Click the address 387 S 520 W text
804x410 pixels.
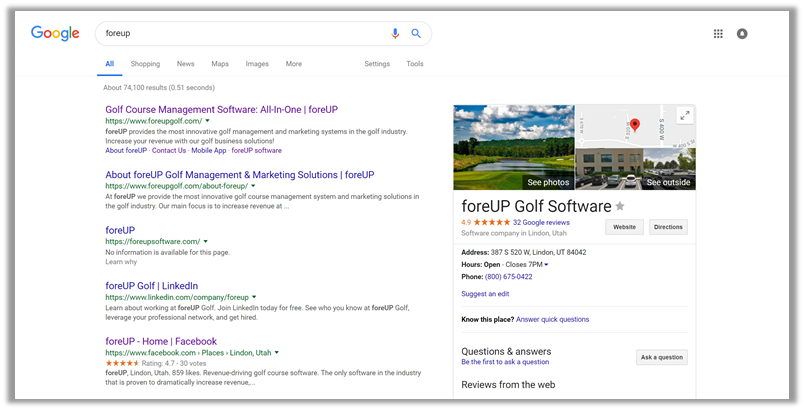click(537, 252)
